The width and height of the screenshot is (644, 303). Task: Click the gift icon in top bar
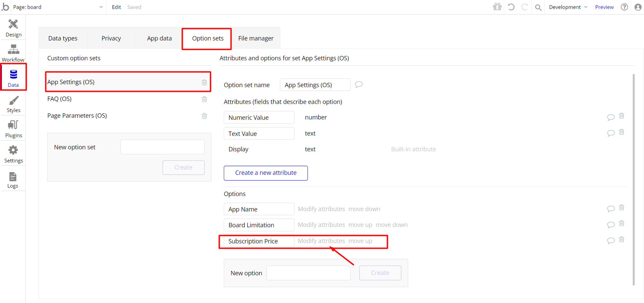tap(497, 7)
